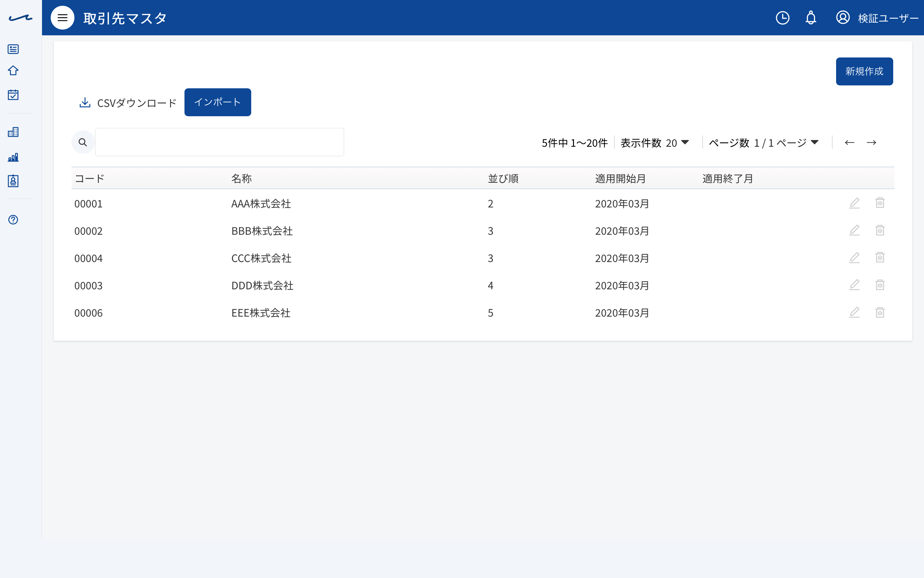Click the search magnifier icon
The image size is (924, 578).
pos(83,142)
